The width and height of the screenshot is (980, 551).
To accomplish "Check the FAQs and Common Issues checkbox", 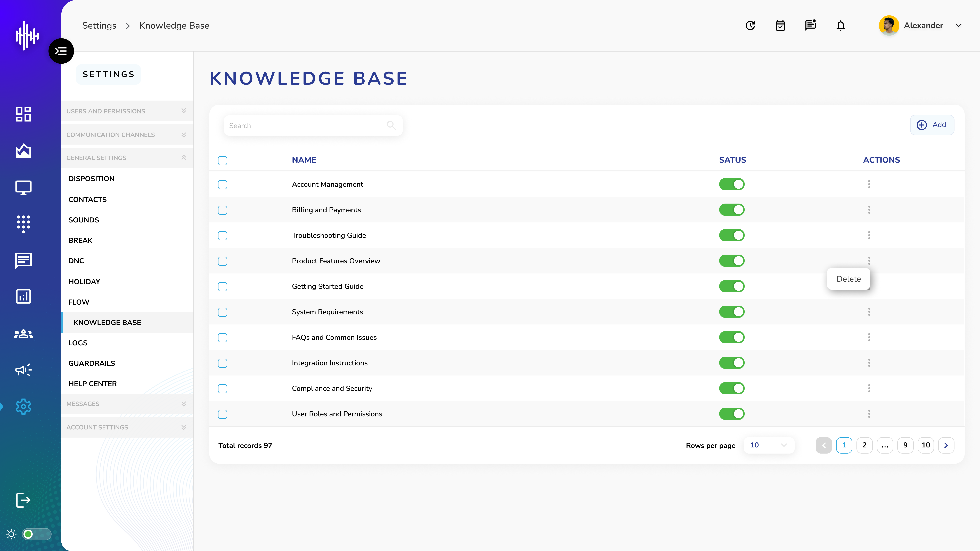I will coord(223,338).
